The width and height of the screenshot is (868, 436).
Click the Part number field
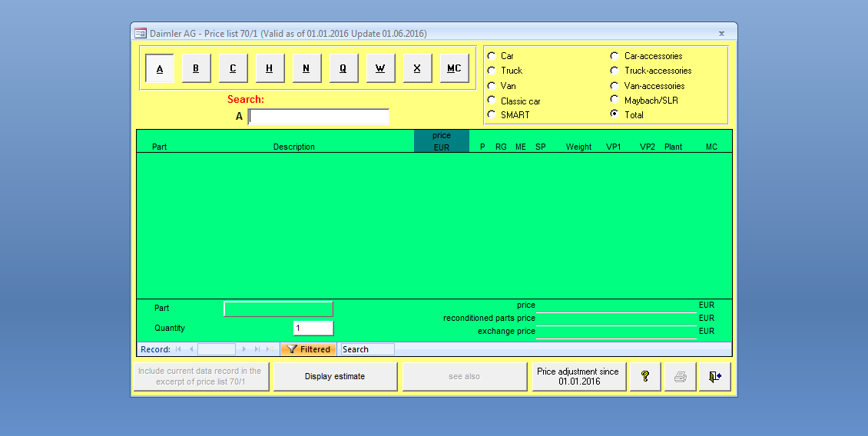(x=278, y=309)
